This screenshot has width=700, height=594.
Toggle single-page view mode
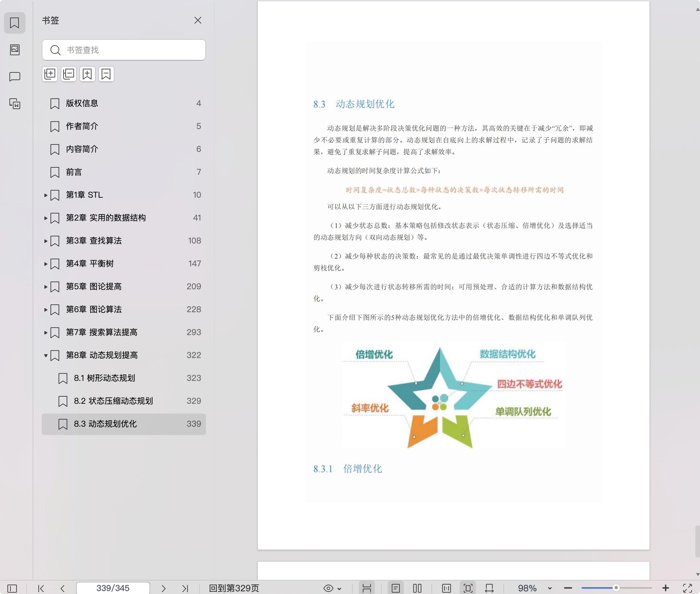coord(396,588)
